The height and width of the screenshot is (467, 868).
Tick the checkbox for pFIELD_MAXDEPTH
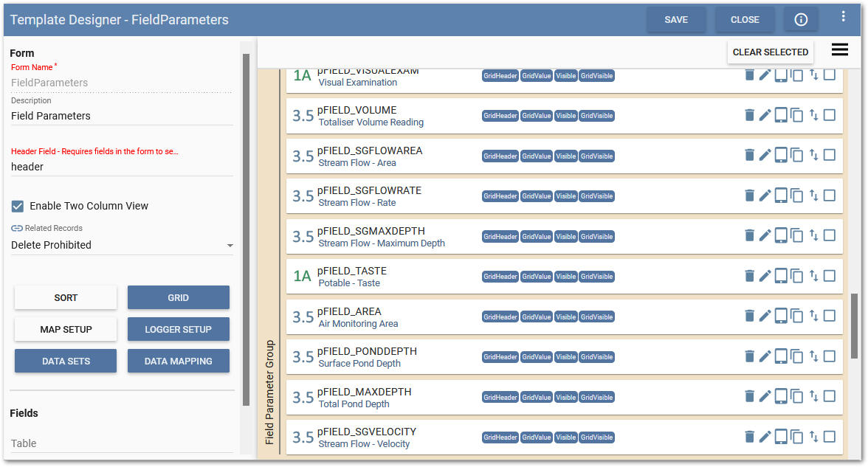tap(830, 396)
